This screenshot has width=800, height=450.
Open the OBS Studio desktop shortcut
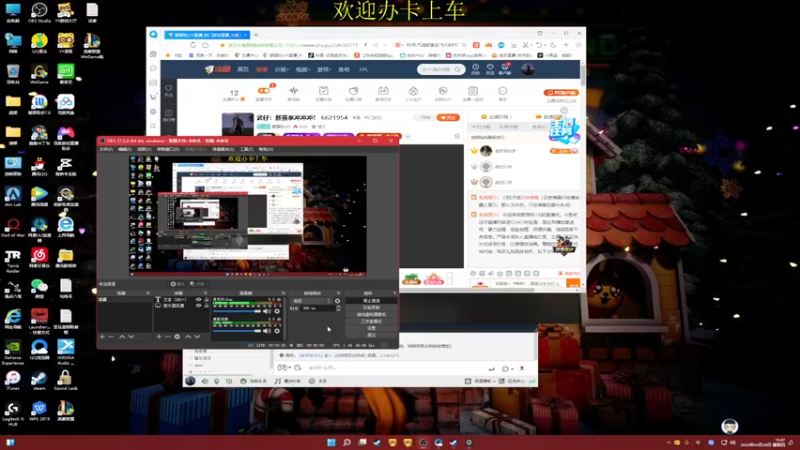(x=39, y=12)
